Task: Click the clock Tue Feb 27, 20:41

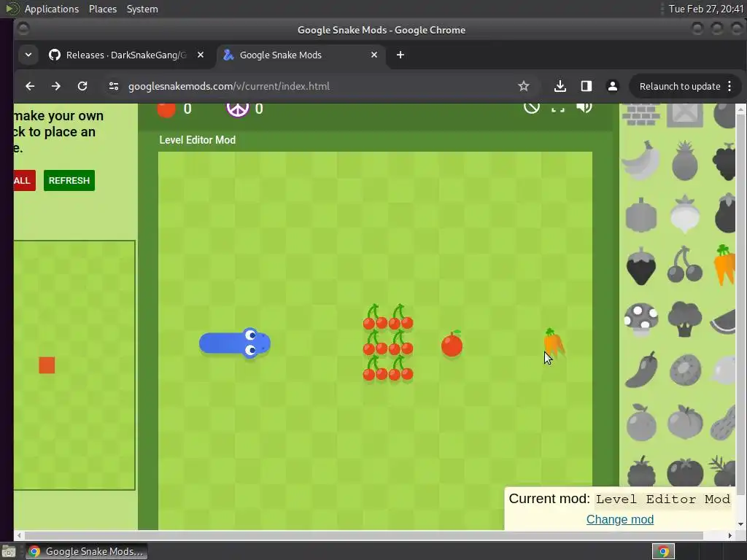Action: tap(706, 9)
